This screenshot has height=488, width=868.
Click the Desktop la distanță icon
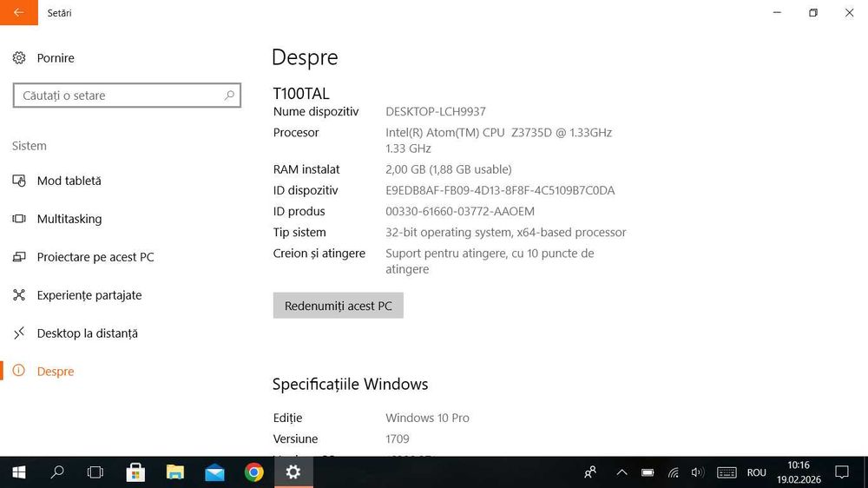pyautogui.click(x=19, y=333)
